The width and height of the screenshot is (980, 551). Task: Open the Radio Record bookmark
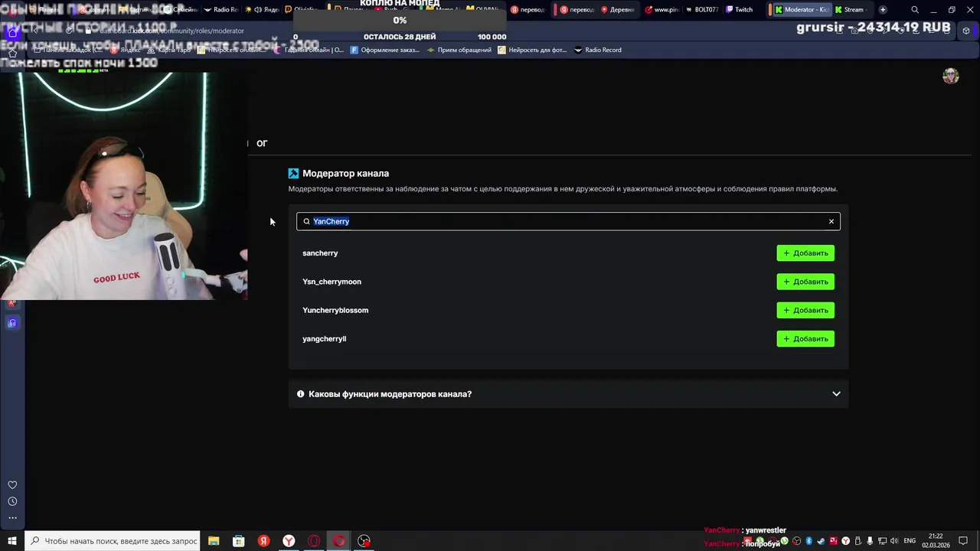[x=598, y=50]
